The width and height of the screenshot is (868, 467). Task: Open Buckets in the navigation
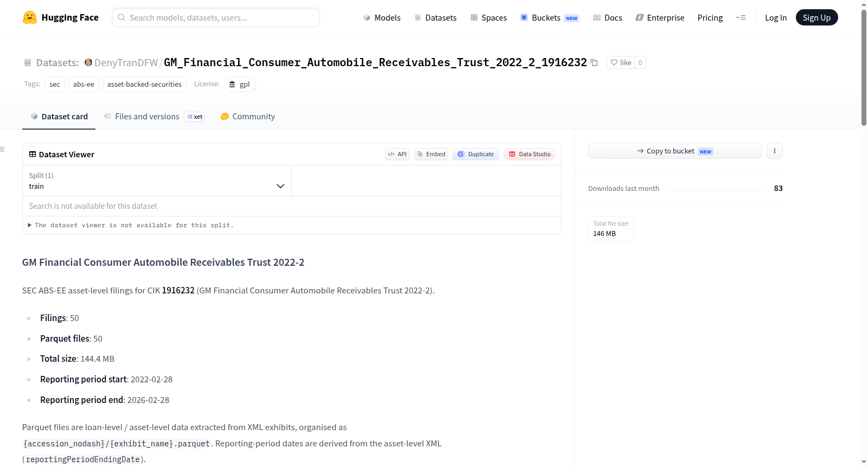550,17
